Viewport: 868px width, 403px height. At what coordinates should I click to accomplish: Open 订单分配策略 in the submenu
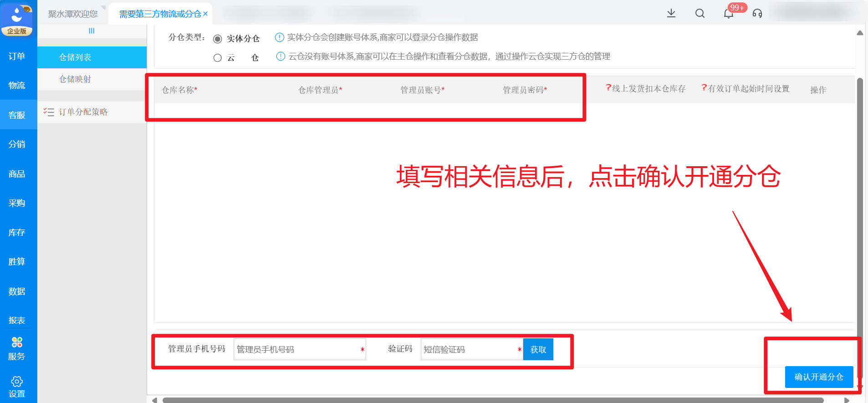point(92,112)
